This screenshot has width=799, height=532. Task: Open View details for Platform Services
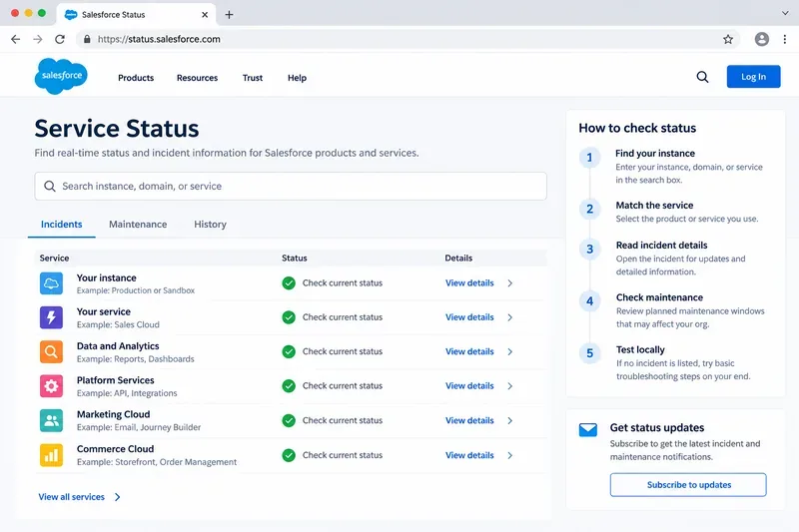point(469,386)
